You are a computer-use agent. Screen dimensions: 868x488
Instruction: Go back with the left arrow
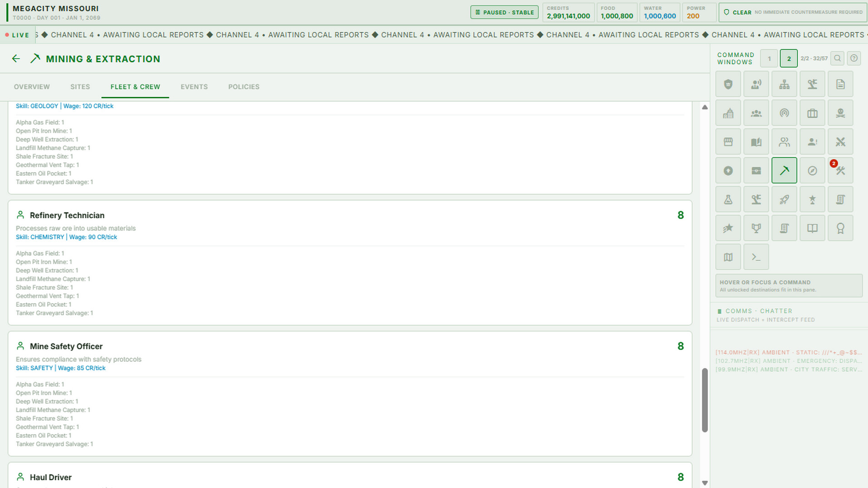tap(16, 59)
